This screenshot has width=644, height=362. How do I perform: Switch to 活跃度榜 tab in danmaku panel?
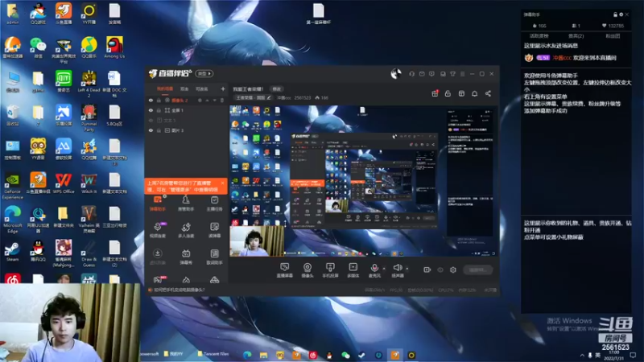click(539, 36)
